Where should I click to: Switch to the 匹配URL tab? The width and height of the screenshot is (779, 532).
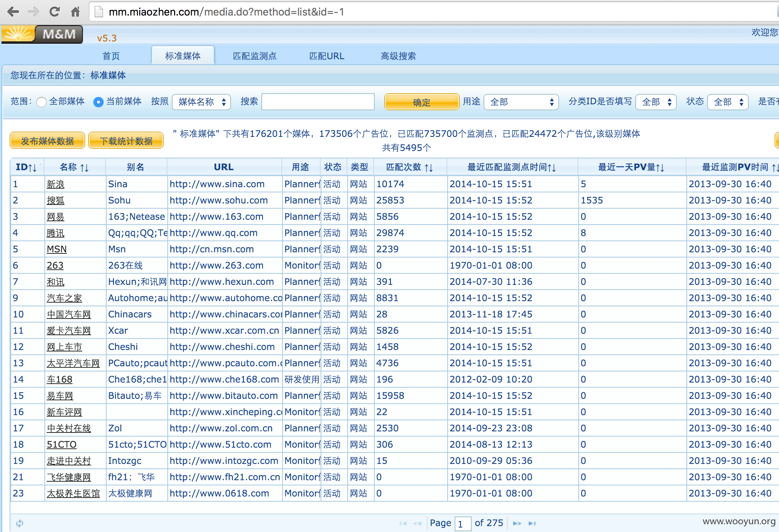(x=327, y=56)
